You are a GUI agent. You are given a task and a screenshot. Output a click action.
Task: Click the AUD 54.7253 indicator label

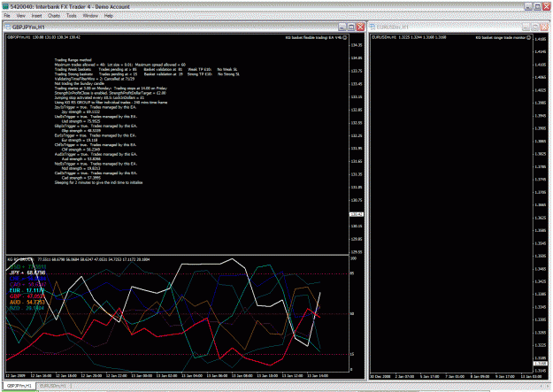point(27,303)
